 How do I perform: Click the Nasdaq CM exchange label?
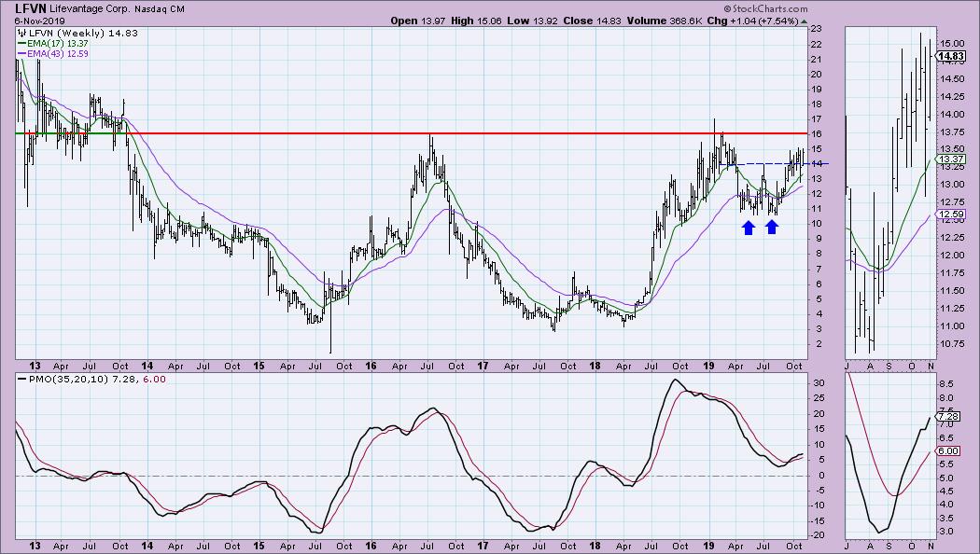click(x=160, y=9)
